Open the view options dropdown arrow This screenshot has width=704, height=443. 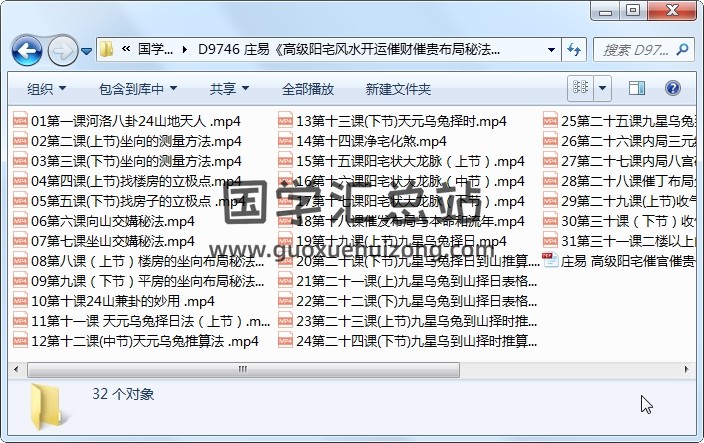click(603, 88)
